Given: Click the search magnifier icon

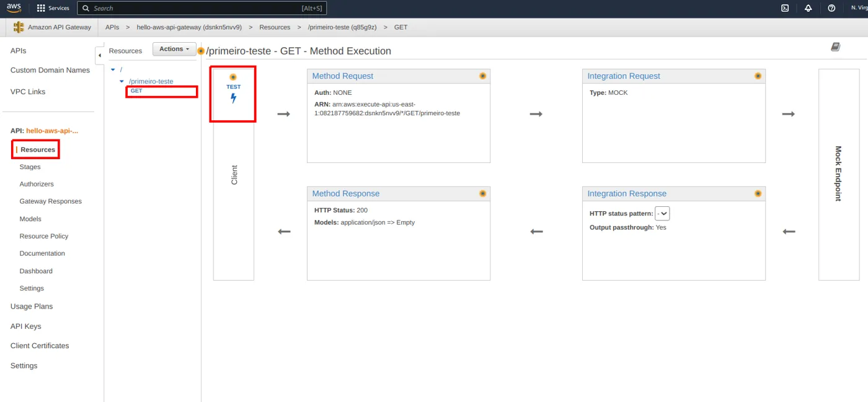Looking at the screenshot, I should click(x=85, y=8).
